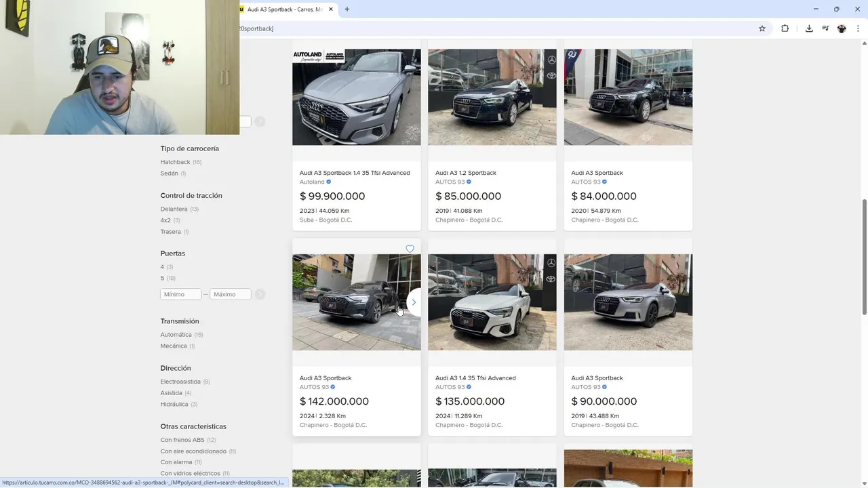Click the page vertical scrollbar thumb
This screenshot has width=868, height=488.
[x=864, y=257]
